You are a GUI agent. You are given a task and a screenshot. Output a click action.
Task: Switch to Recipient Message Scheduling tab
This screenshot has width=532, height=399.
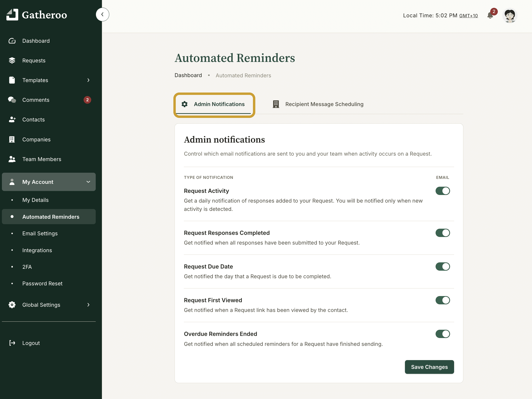click(x=318, y=104)
